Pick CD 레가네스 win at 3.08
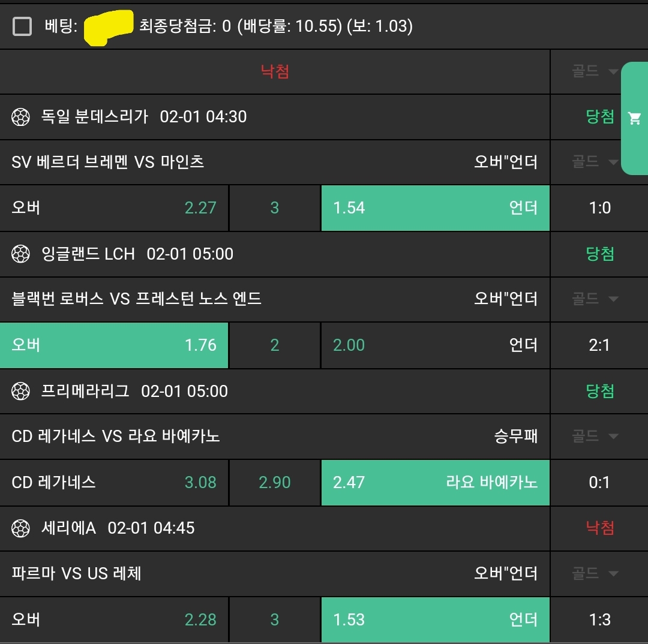 [x=114, y=482]
